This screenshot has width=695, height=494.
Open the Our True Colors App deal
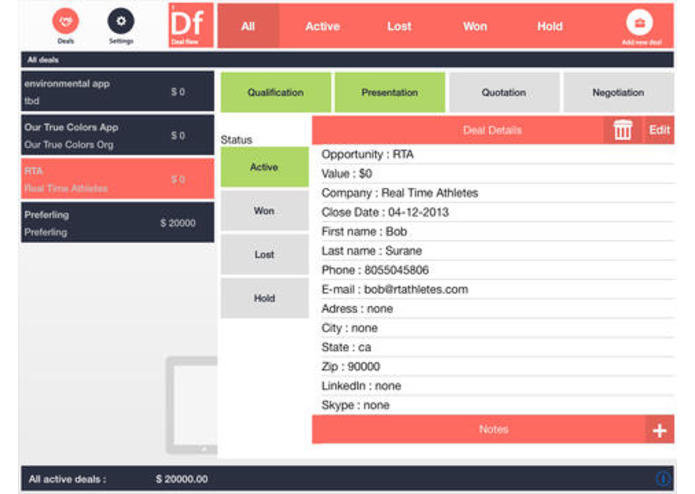tap(117, 135)
